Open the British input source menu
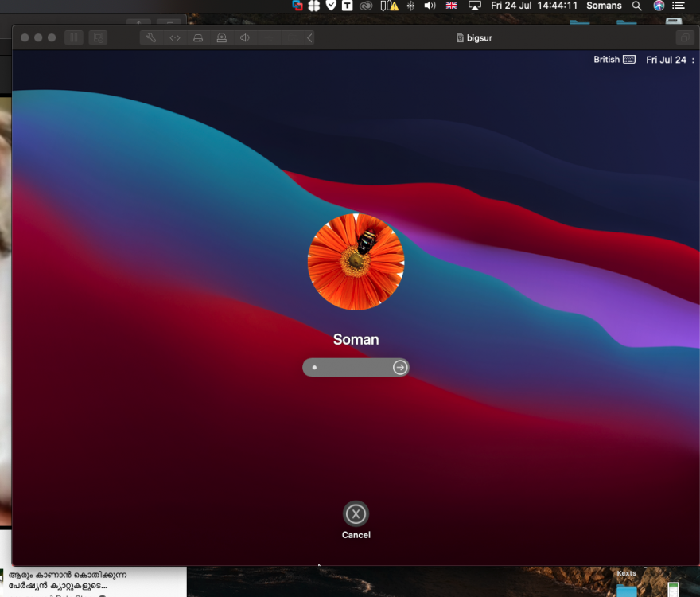 pyautogui.click(x=614, y=60)
